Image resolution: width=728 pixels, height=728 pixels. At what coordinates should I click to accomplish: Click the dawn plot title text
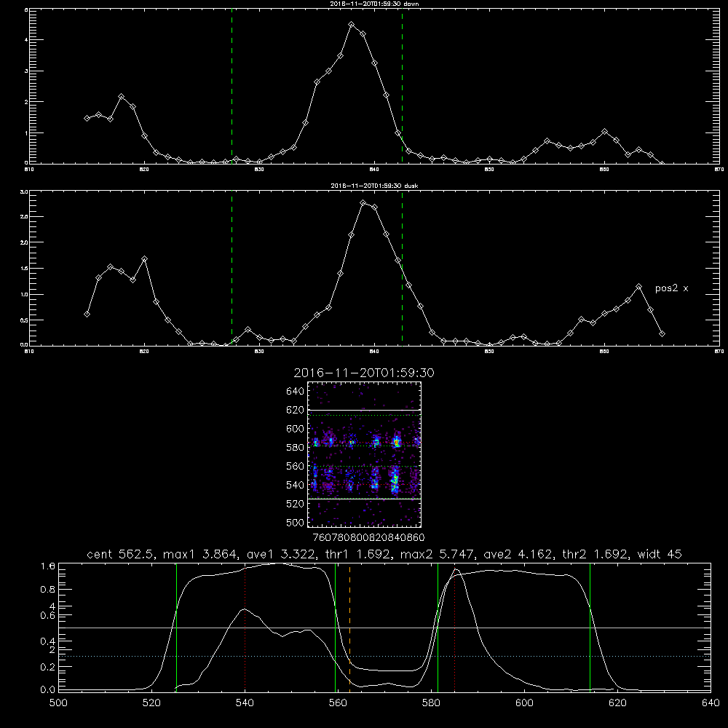coord(374,4)
